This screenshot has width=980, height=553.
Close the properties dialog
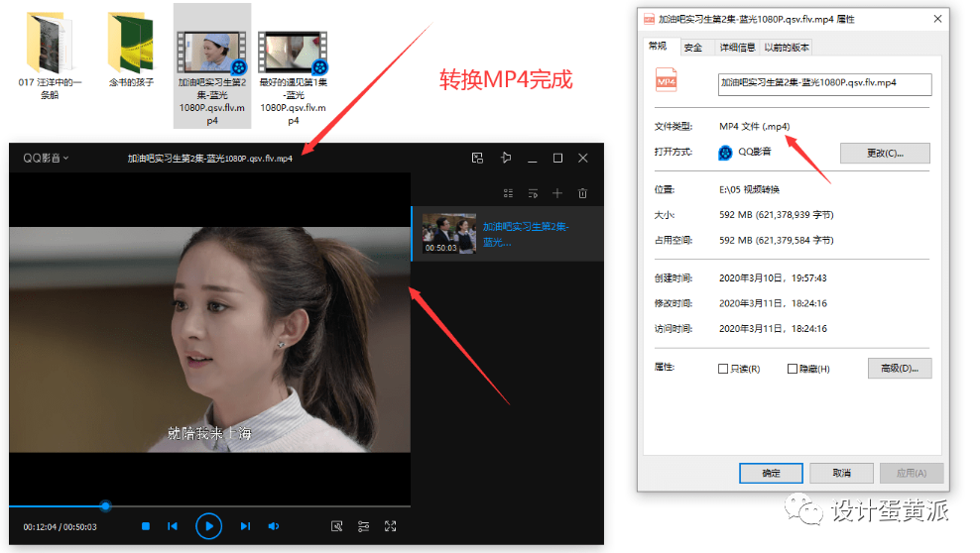coord(937,20)
